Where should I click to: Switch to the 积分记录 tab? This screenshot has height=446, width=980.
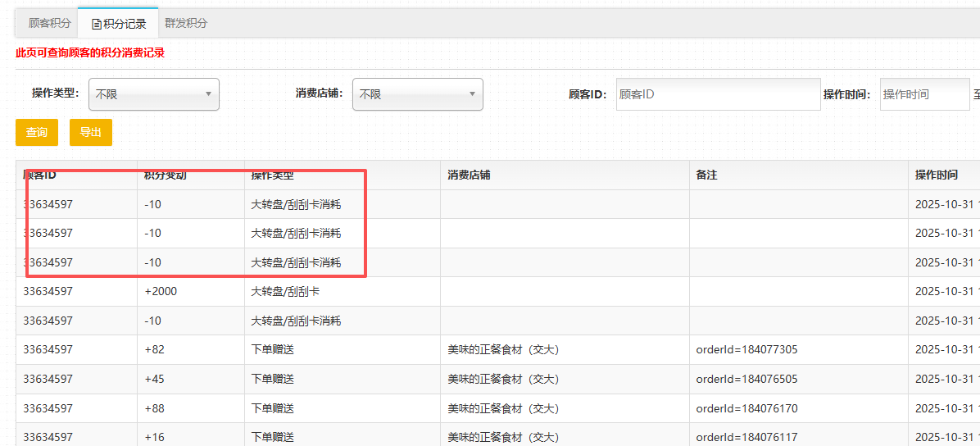pyautogui.click(x=119, y=24)
